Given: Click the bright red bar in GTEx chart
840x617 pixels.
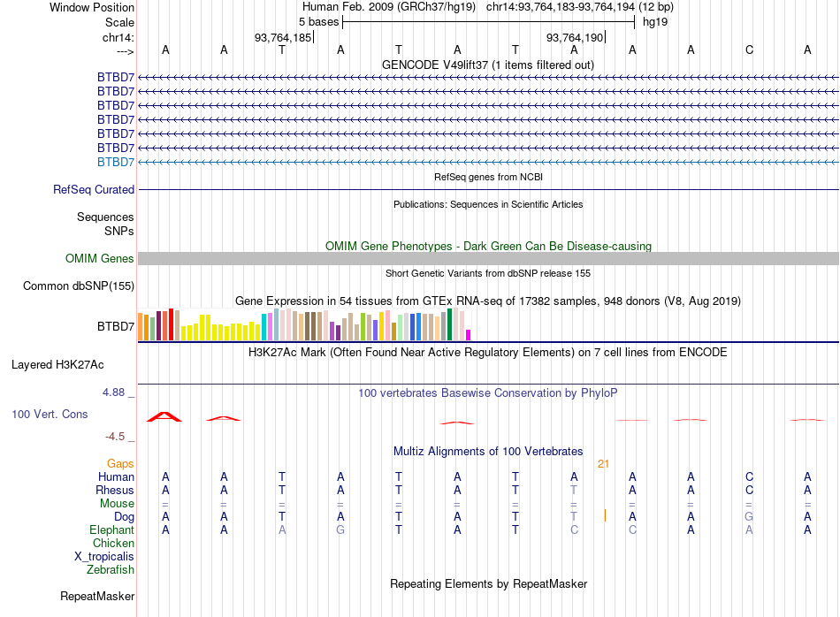Looking at the screenshot, I should [x=171, y=324].
